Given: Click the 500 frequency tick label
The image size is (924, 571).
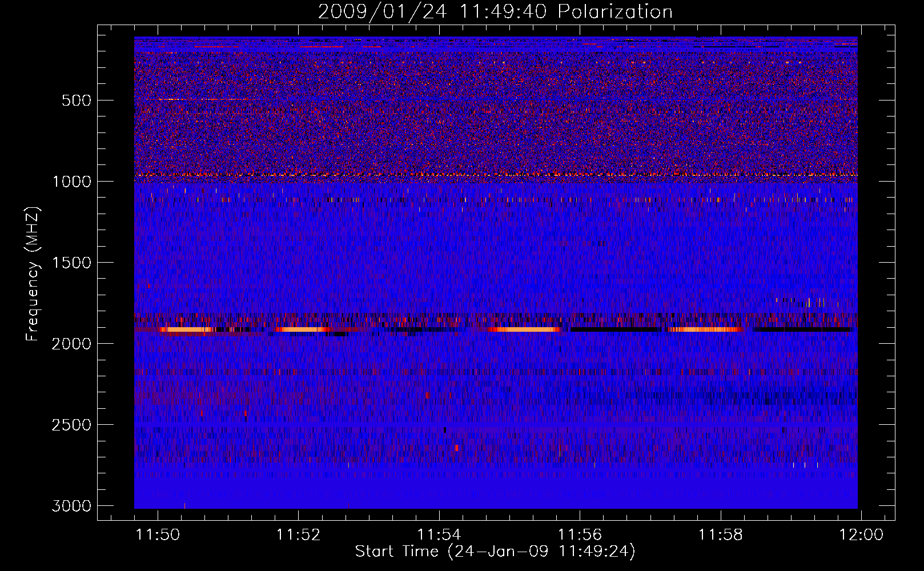Looking at the screenshot, I should (77, 100).
